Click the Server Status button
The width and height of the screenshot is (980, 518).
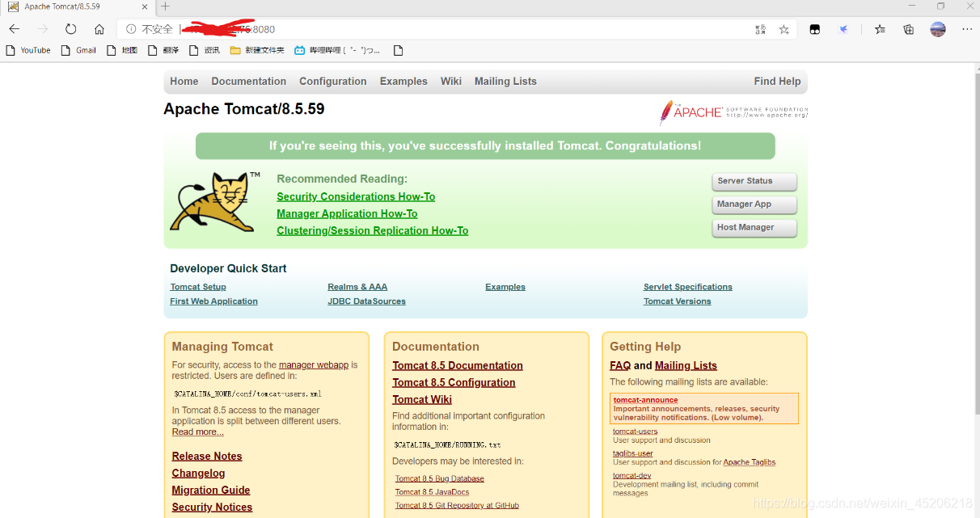pos(754,181)
